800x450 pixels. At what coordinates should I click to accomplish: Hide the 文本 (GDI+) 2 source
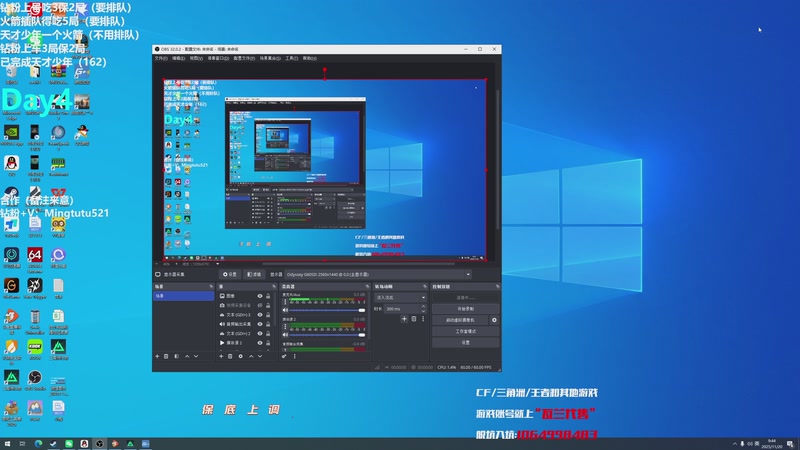(260, 333)
